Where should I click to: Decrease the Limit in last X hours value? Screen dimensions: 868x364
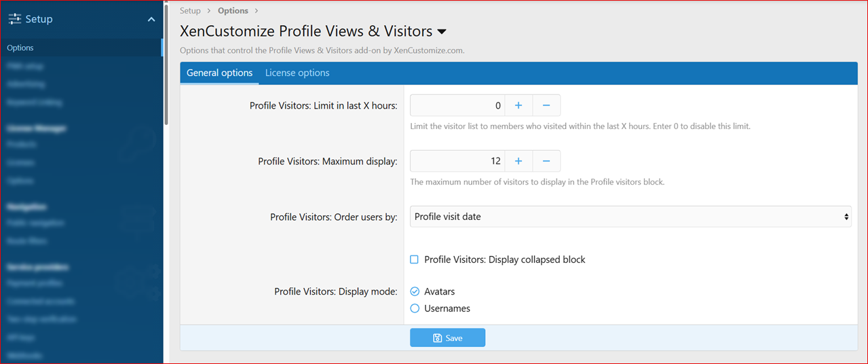[x=546, y=105]
